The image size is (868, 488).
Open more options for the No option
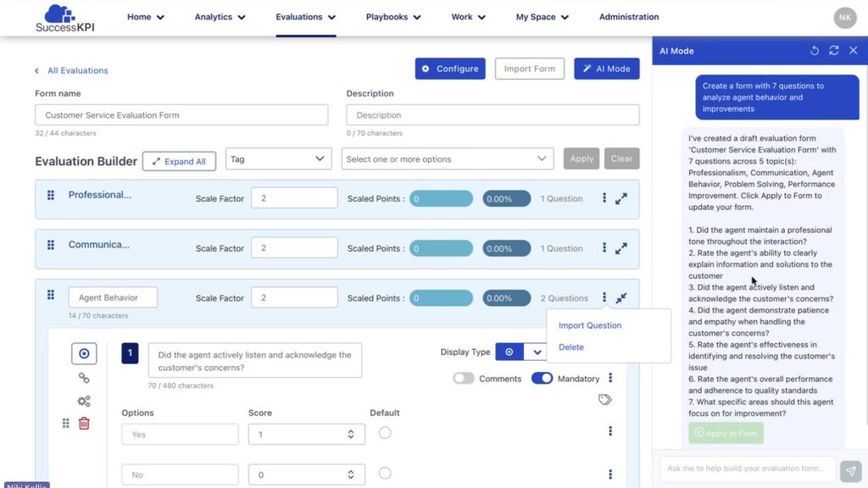[x=610, y=474]
